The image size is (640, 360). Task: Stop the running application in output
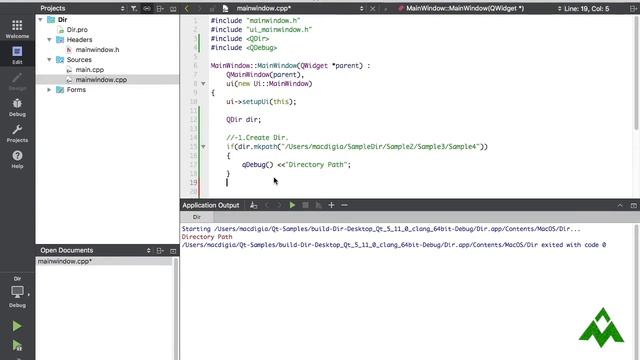click(x=305, y=205)
